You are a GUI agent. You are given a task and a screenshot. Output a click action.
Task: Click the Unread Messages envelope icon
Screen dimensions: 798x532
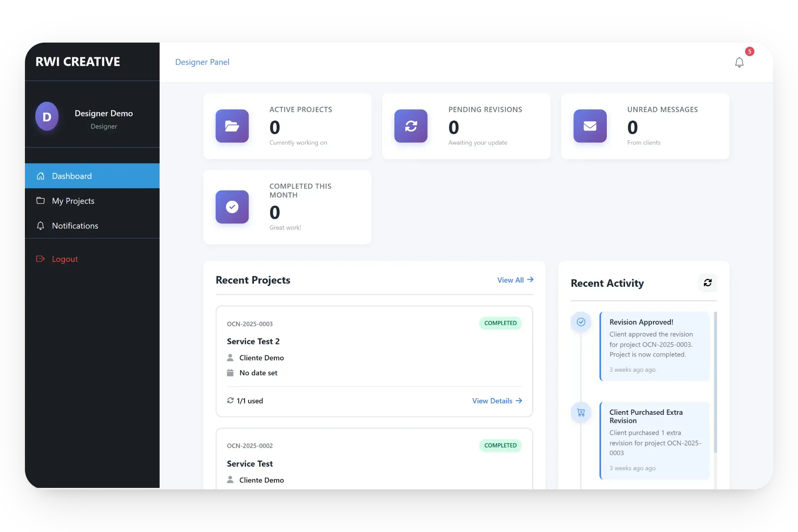[x=590, y=126]
